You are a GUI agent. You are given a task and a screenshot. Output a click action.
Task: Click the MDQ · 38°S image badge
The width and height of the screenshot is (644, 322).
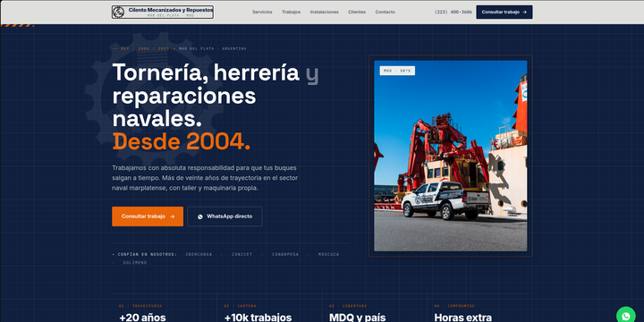[x=397, y=71]
